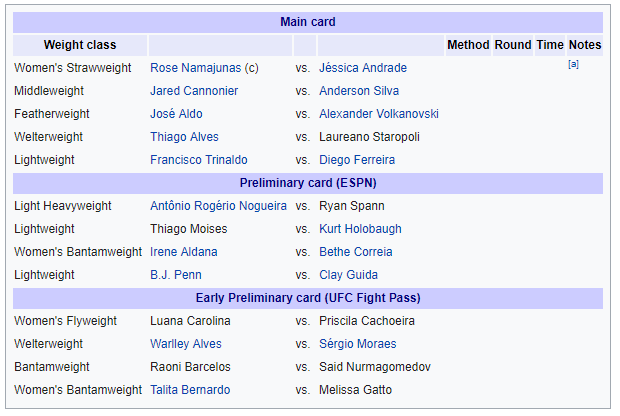Open the Talita Bernardo link
Screen dimensions: 620x416
click(190, 390)
